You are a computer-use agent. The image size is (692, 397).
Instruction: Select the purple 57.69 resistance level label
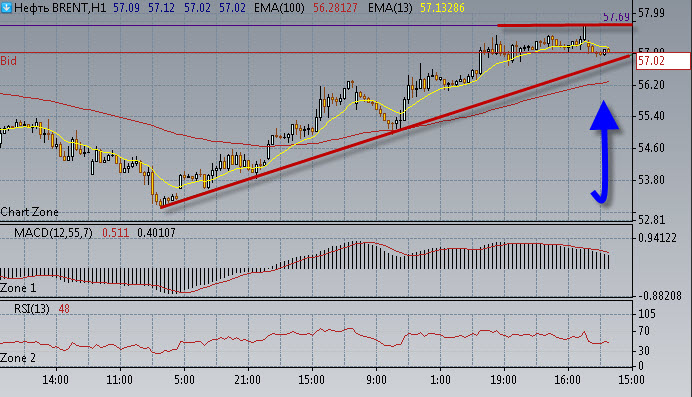click(x=616, y=17)
